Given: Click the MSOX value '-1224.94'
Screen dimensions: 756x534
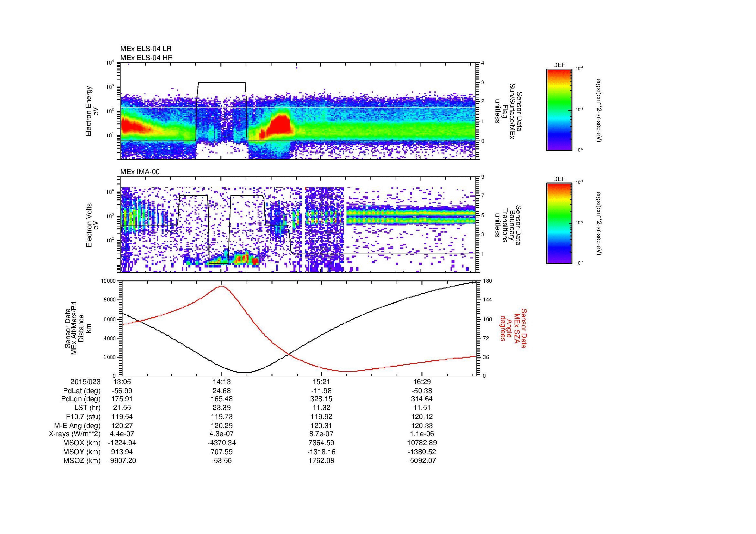Looking at the screenshot, I should [x=122, y=443].
